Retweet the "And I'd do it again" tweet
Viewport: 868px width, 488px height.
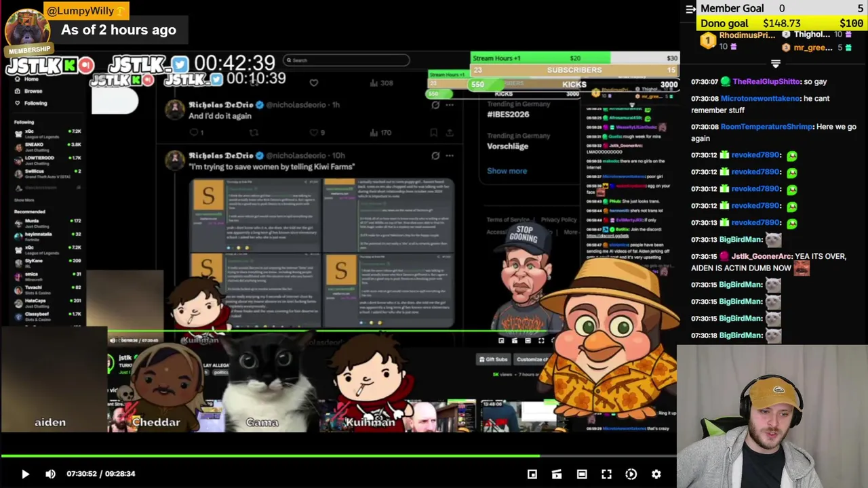(x=254, y=133)
